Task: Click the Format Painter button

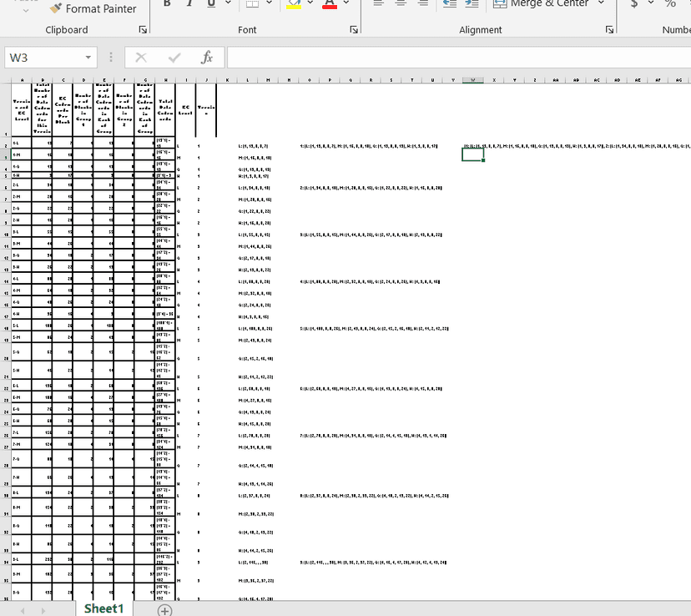Action: tap(92, 8)
